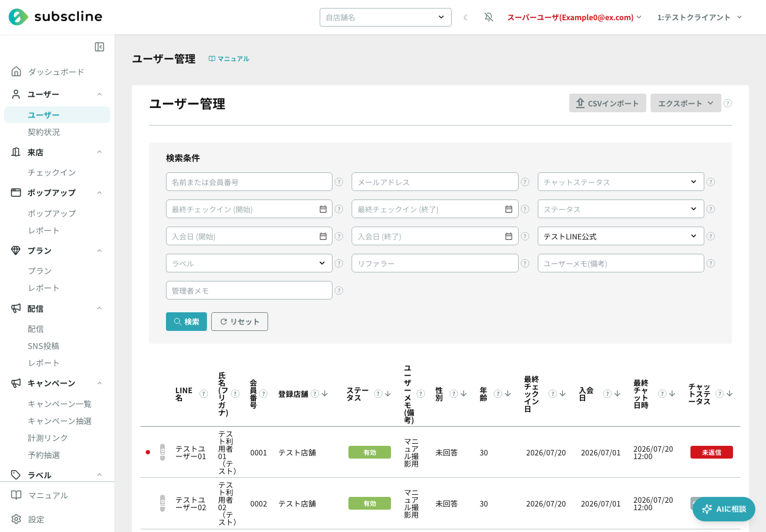
Task: Toggle dark mode moon icon
Action: click(x=466, y=18)
